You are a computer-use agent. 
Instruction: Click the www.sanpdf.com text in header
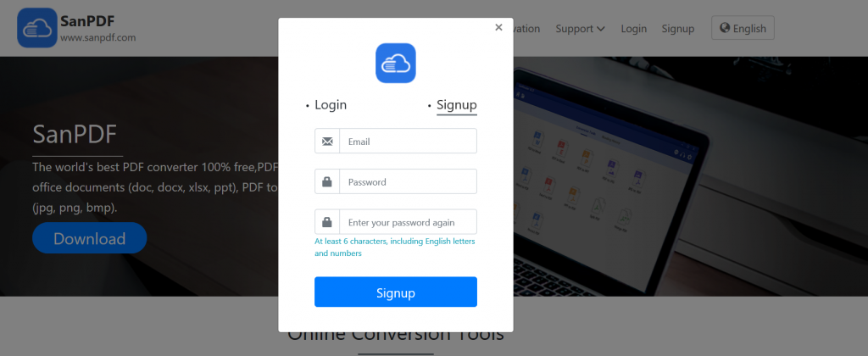tap(98, 38)
